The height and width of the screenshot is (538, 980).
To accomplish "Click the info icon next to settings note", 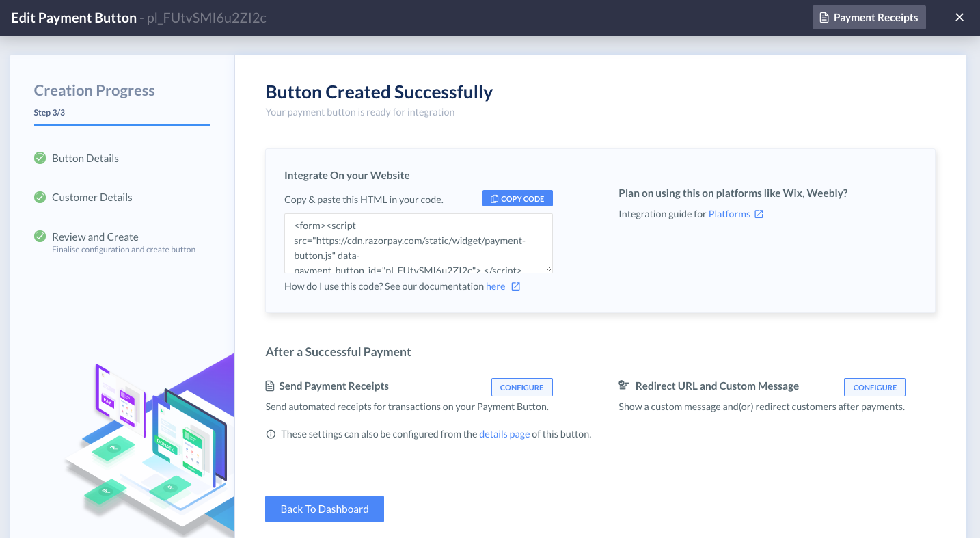I will (271, 434).
